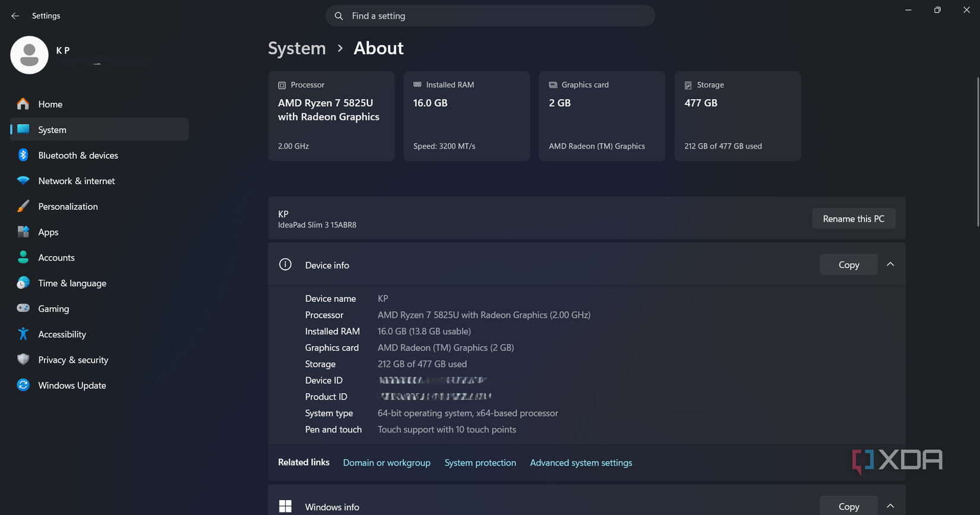The width and height of the screenshot is (980, 515).
Task: Click the 16.0 GB (13.8 GB usable) value
Action: (424, 331)
